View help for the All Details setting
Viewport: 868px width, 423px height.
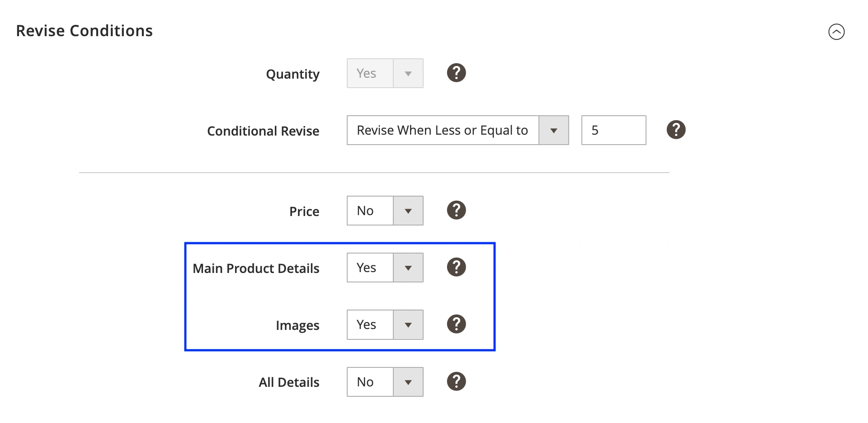(456, 381)
